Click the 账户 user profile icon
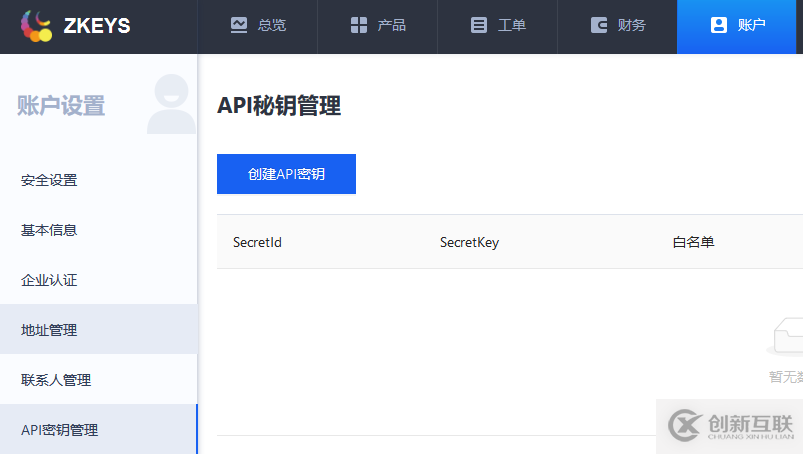803x454 pixels. (719, 25)
